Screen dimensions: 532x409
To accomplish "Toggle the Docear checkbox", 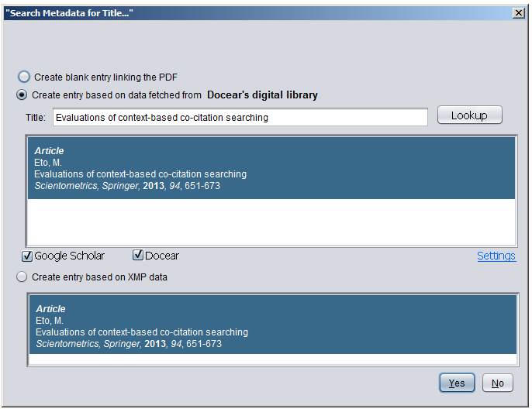I will point(138,255).
